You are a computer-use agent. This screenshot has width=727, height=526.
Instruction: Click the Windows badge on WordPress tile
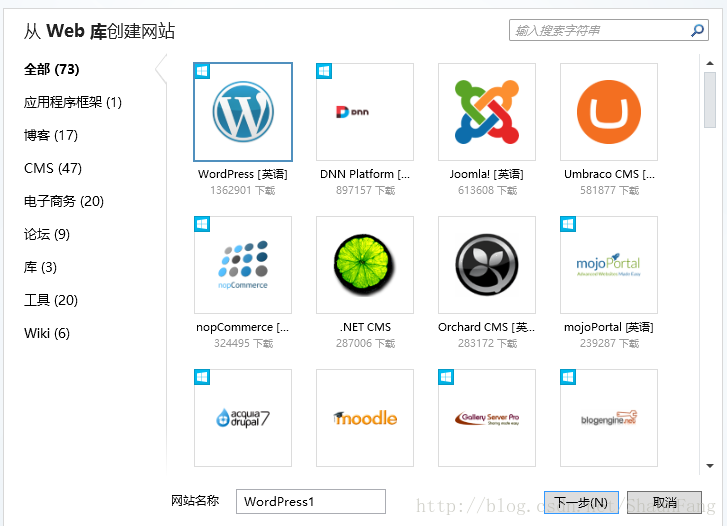[x=202, y=71]
